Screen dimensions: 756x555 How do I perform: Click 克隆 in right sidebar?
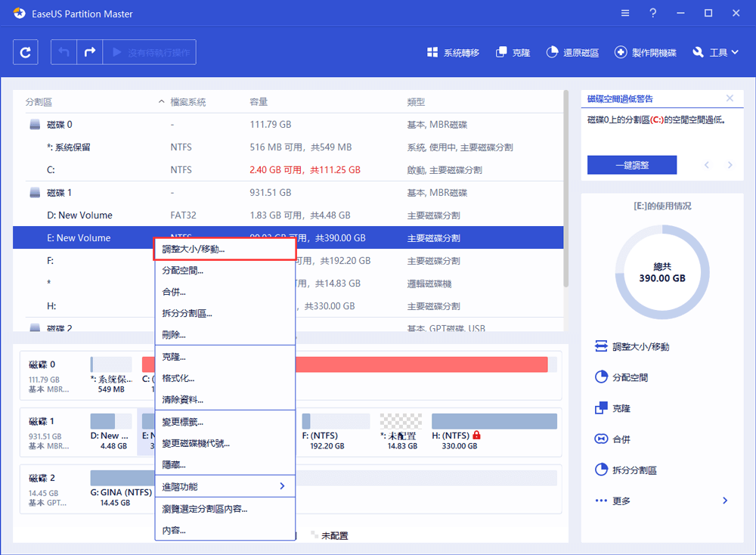tap(612, 408)
